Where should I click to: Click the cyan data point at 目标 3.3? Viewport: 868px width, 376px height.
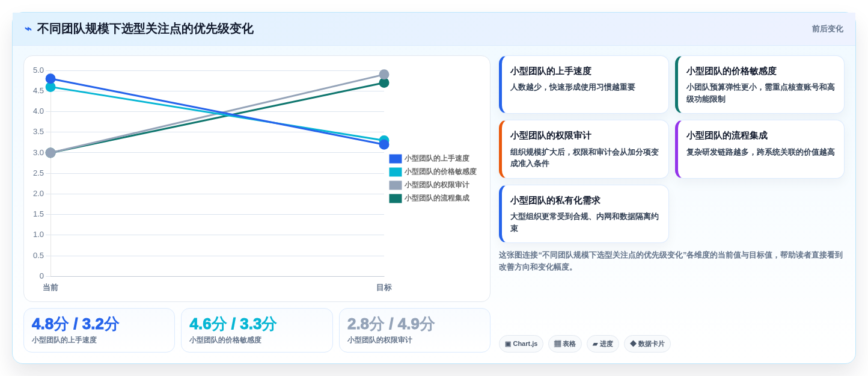384,140
